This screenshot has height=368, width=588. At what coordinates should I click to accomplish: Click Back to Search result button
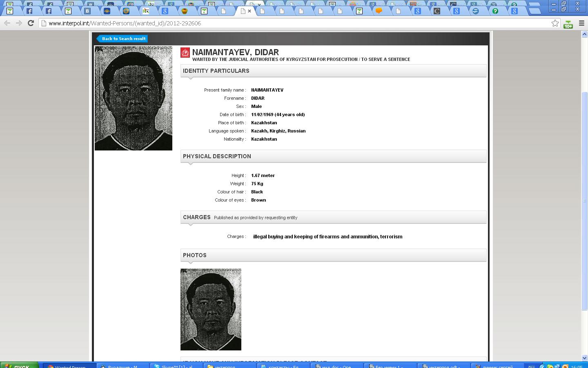tap(123, 38)
